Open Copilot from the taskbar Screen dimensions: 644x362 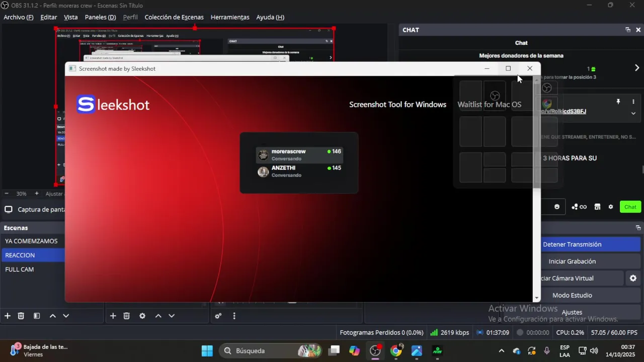(355, 350)
